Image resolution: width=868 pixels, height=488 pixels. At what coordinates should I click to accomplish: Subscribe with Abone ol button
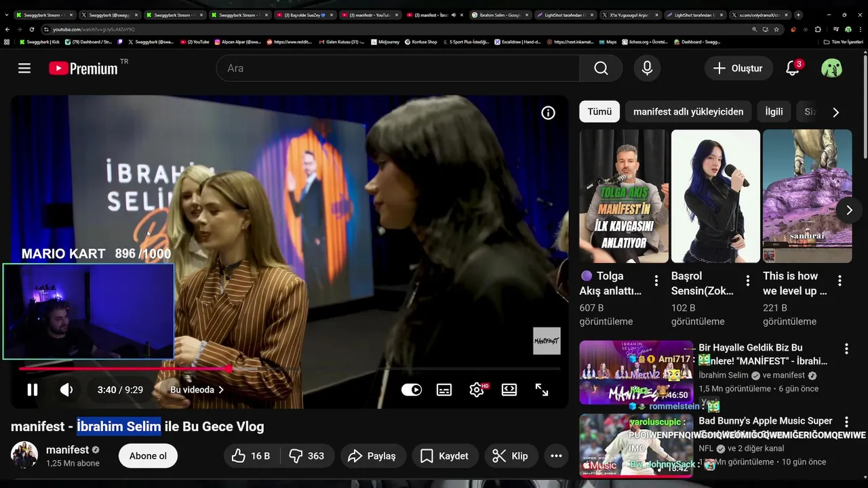point(148,456)
